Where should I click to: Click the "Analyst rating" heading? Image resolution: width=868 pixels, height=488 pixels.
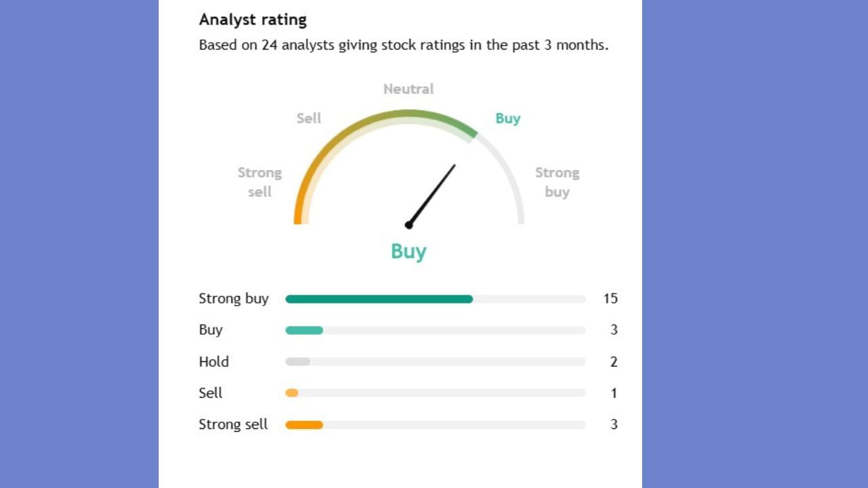252,20
